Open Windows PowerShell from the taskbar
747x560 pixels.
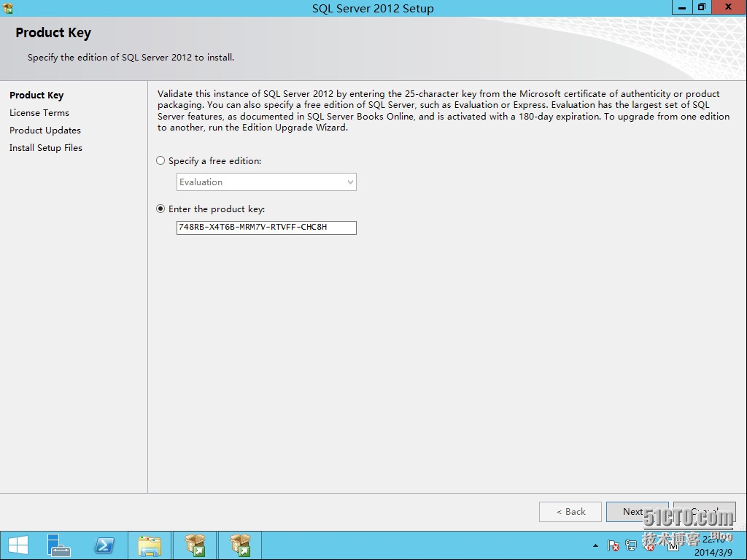point(104,545)
